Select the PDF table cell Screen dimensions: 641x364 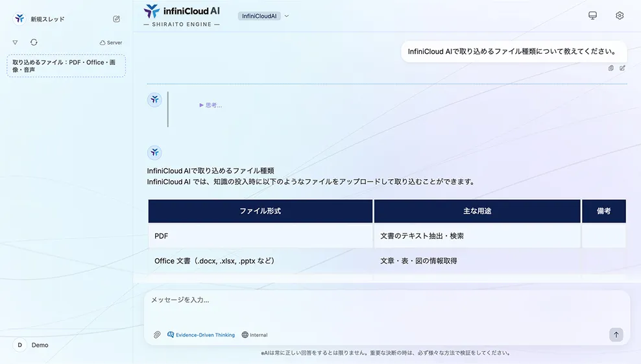pyautogui.click(x=260, y=236)
